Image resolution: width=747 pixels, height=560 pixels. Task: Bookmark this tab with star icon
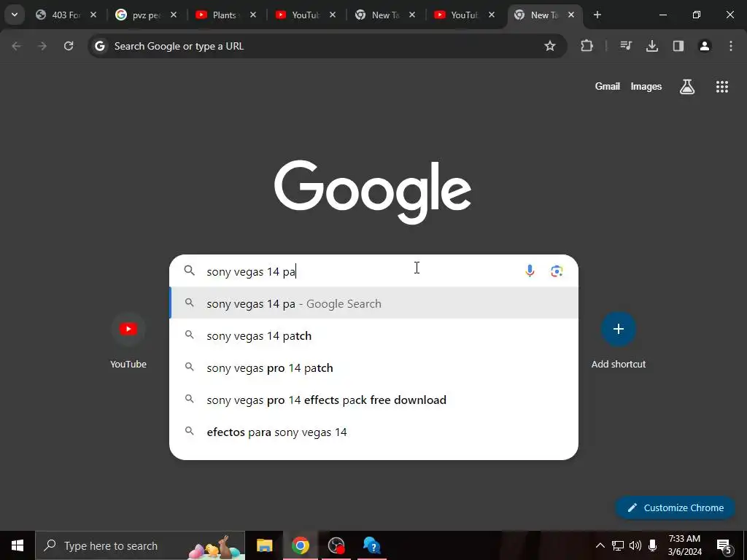point(550,46)
